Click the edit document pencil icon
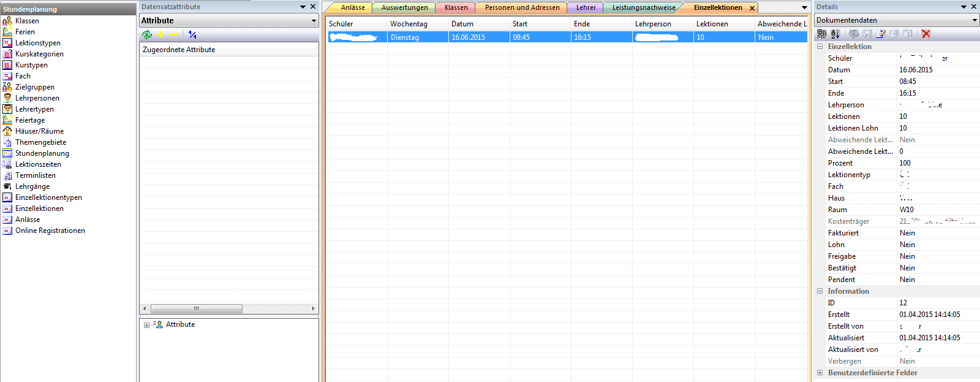The width and height of the screenshot is (980, 382). click(x=881, y=34)
